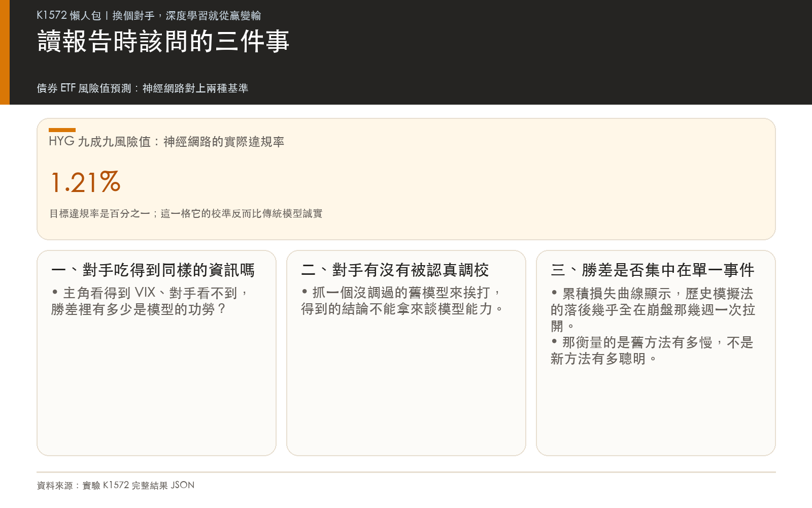Click heading '一、對手吃得到同樣的資訊嗎'

click(x=153, y=270)
